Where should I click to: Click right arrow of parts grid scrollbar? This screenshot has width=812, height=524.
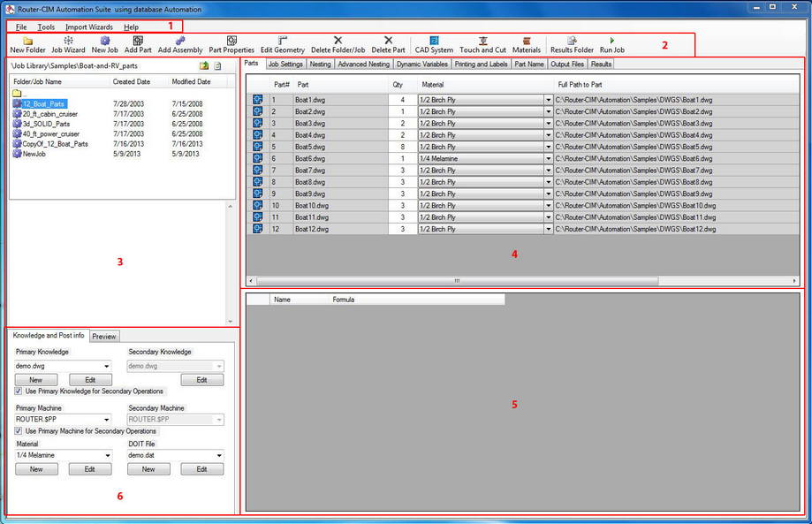click(794, 281)
